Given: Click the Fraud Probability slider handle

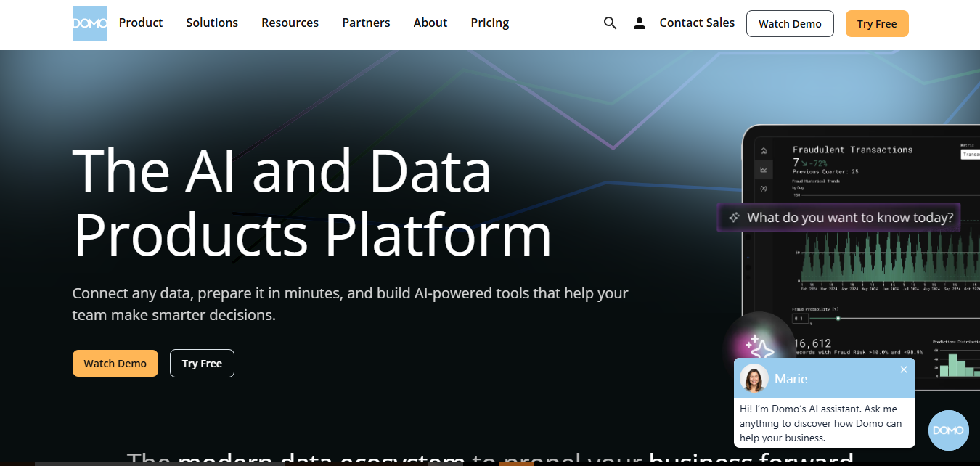Looking at the screenshot, I should (x=838, y=318).
